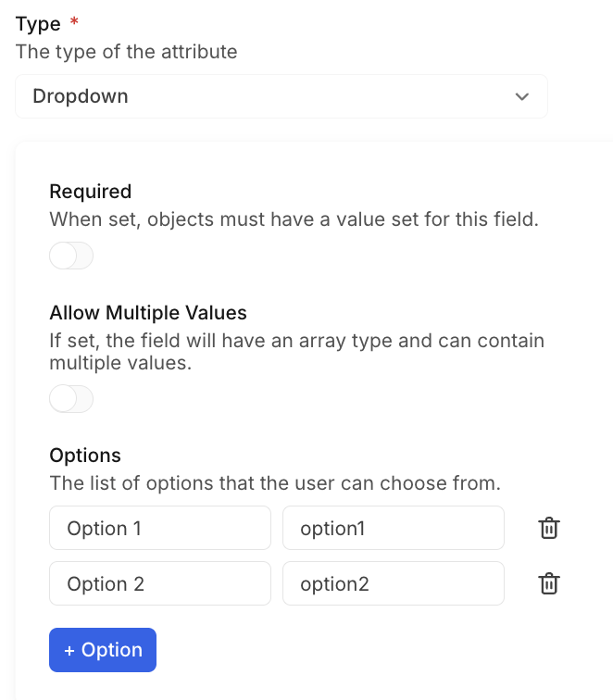Toggle the Required switch on

click(71, 256)
